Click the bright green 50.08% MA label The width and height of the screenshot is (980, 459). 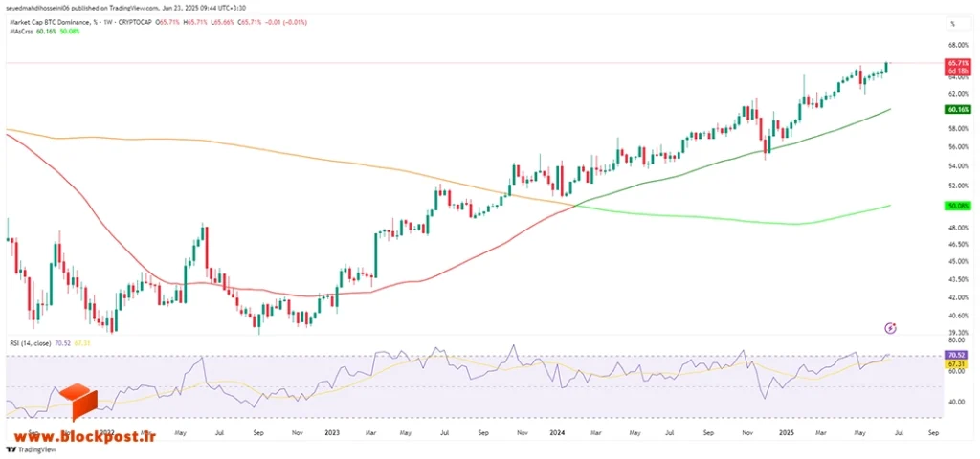click(958, 205)
